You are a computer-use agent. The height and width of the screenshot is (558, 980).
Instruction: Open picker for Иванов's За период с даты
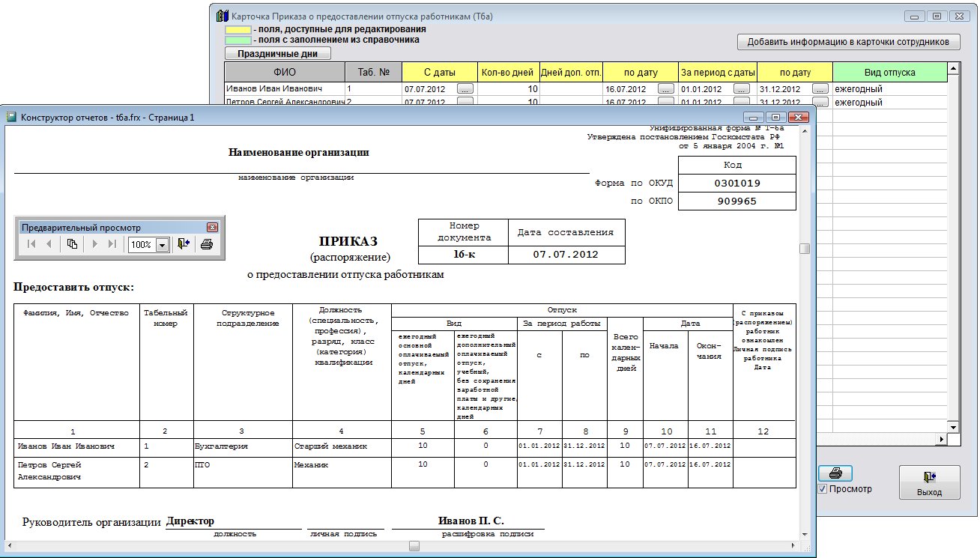tap(742, 89)
